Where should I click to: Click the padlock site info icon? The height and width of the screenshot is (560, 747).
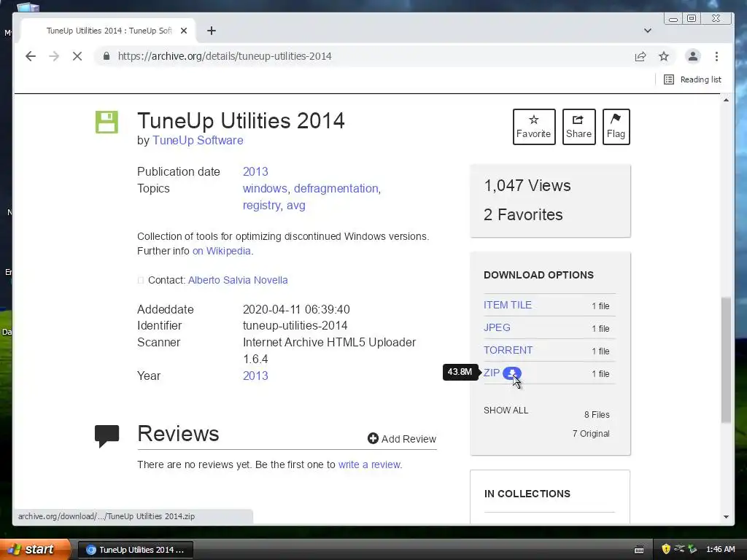click(x=107, y=56)
